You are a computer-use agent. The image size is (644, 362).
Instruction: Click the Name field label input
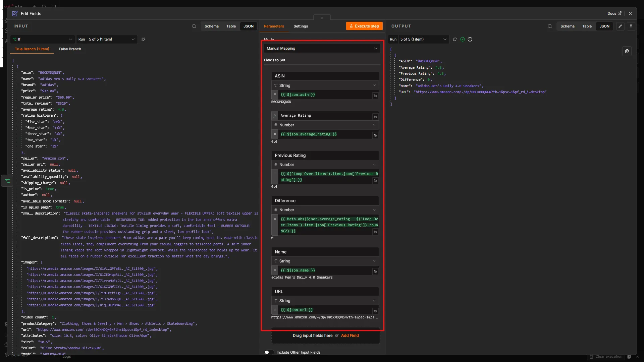point(325,252)
